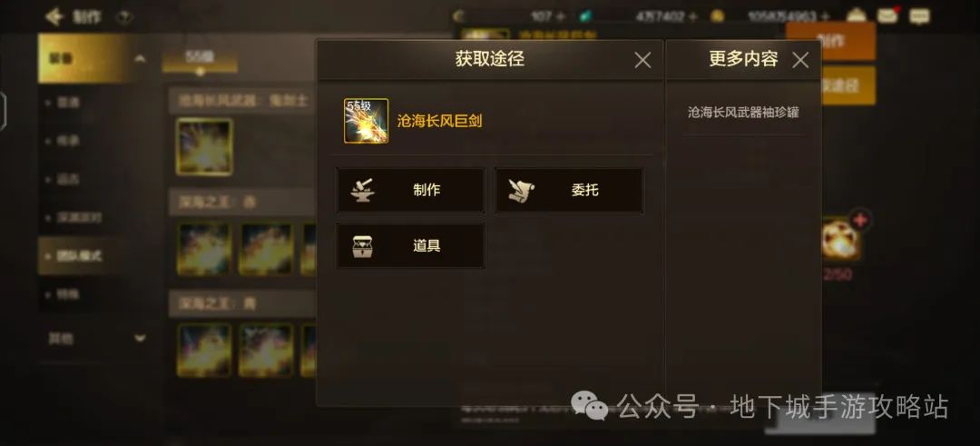Select 沧海长风武器袖珍罐 in 更多内容
The image size is (980, 446).
(743, 113)
